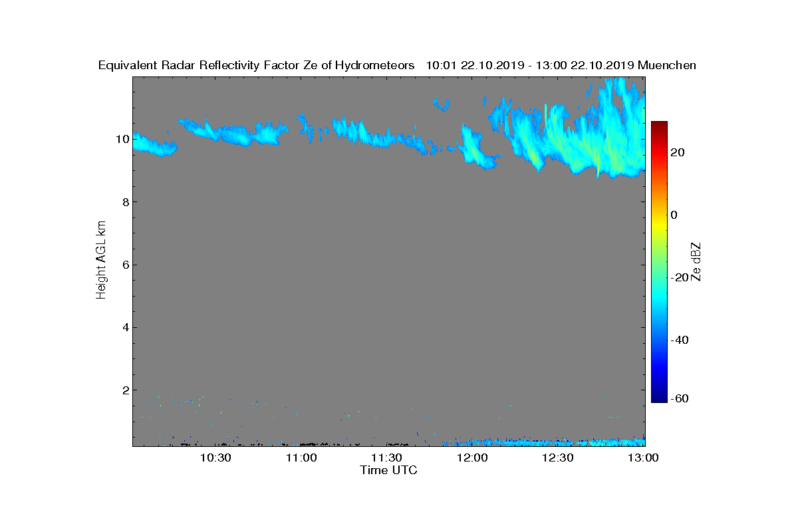This screenshot has width=798, height=532.
Task: Click the height tick label '10'
Action: (x=122, y=139)
